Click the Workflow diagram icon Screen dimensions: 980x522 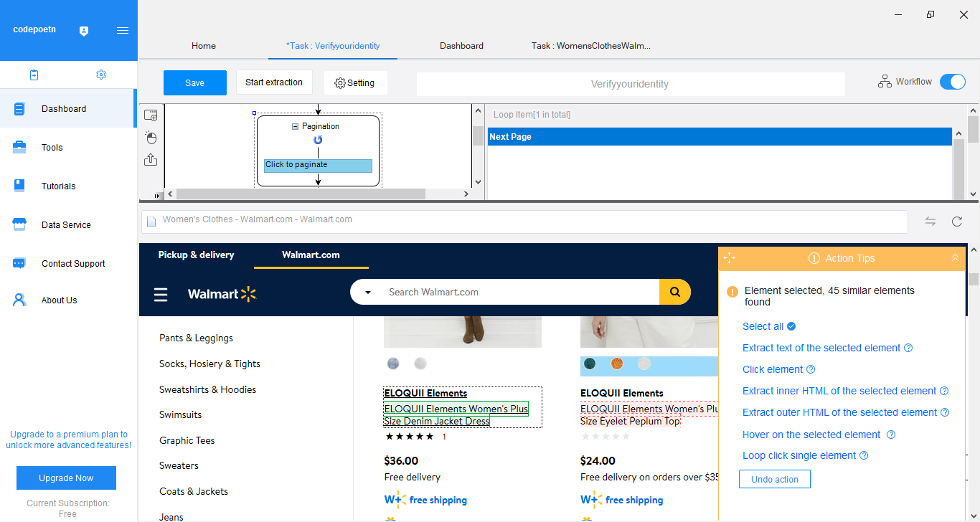pos(885,82)
